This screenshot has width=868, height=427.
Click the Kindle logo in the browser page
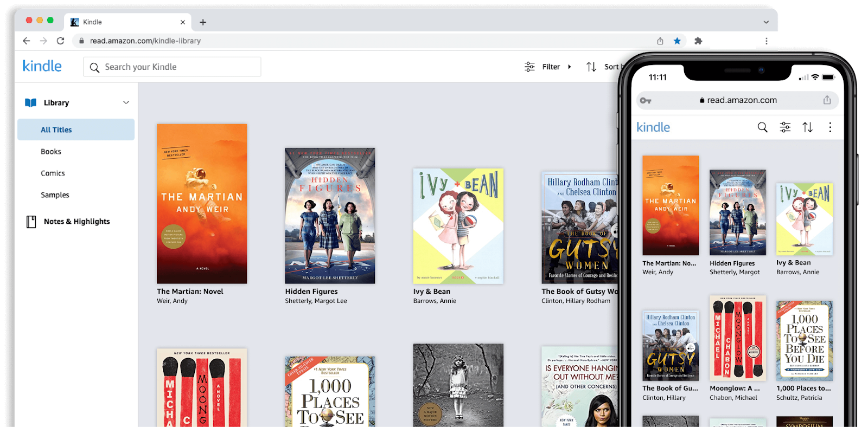(42, 66)
